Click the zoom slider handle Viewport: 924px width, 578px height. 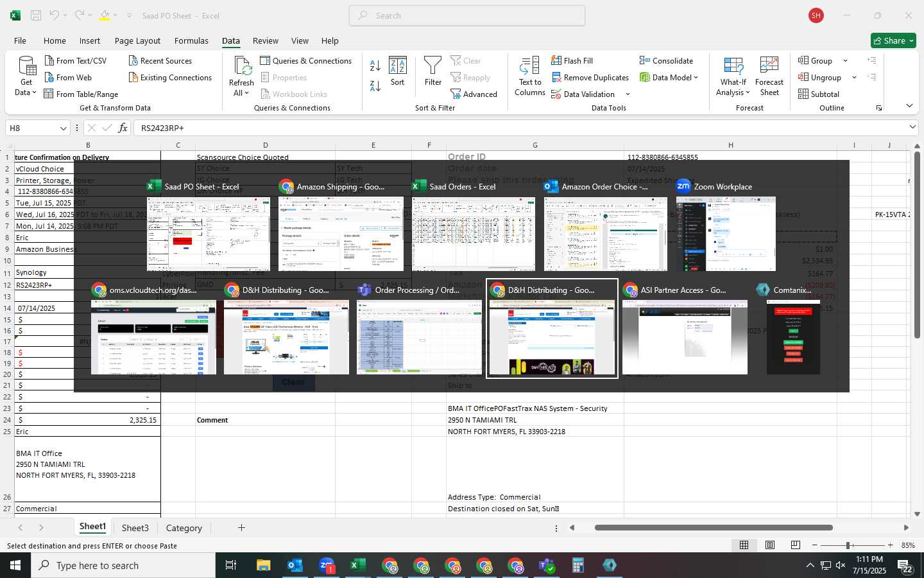pos(848,545)
